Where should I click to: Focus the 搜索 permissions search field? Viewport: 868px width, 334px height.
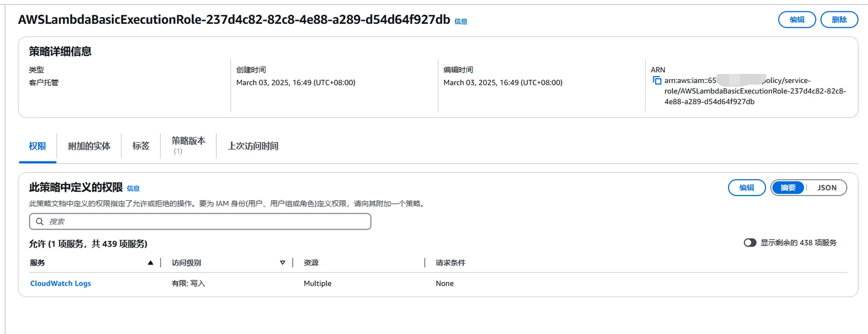click(200, 222)
